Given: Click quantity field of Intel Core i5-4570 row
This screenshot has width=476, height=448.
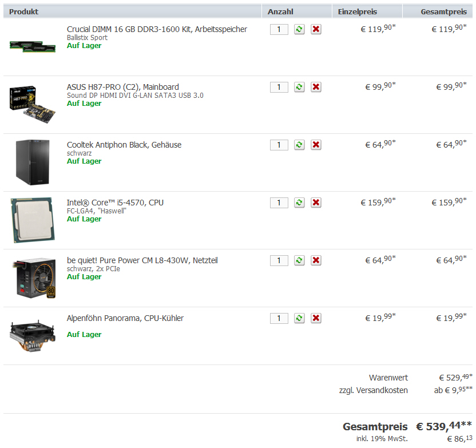Looking at the screenshot, I should point(279,203).
